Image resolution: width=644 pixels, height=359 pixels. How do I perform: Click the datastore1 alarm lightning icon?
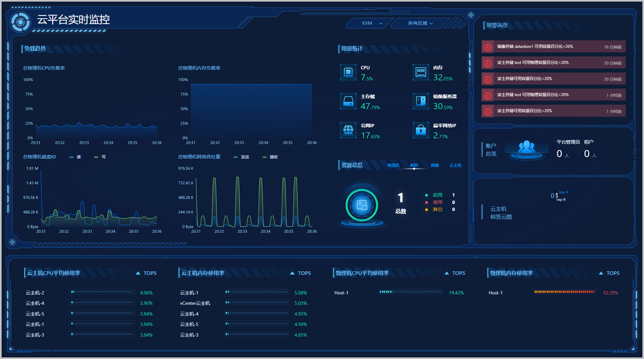(487, 47)
